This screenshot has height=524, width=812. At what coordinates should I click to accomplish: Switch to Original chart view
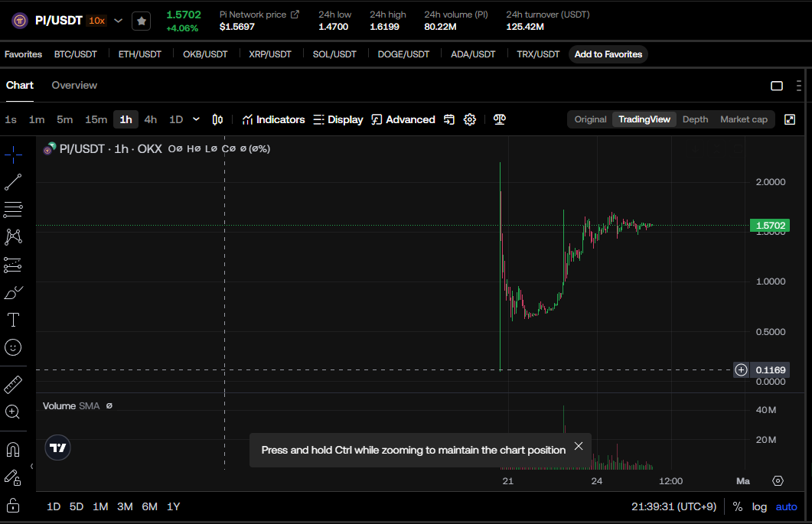(590, 119)
